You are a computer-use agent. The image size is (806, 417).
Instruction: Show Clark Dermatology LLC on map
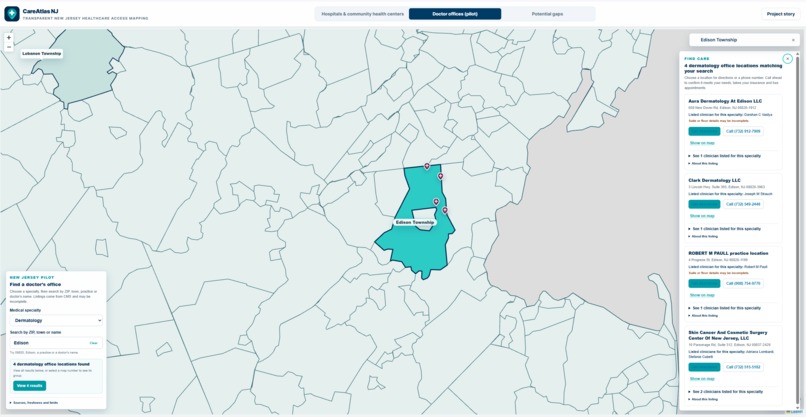(702, 216)
